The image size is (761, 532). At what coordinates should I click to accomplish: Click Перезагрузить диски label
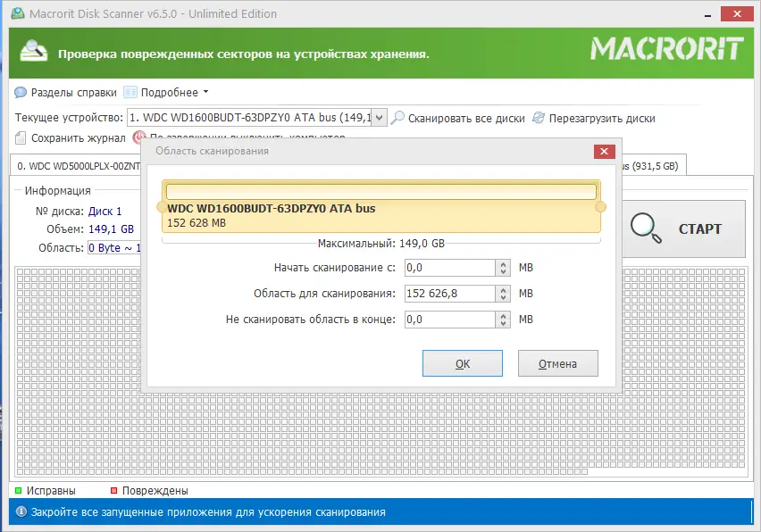coord(602,119)
